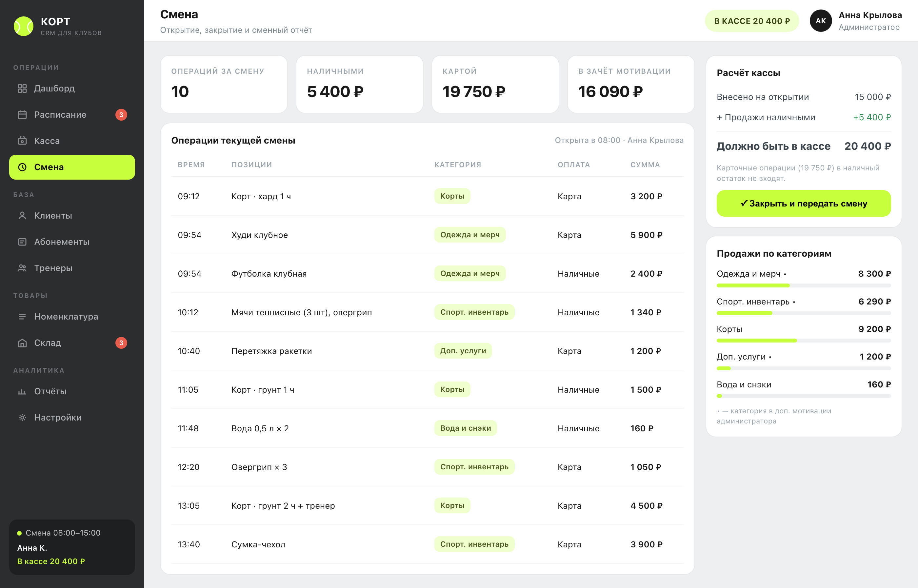The height and width of the screenshot is (588, 918).
Task: Click the Вода и снэки category tag
Action: (465, 428)
